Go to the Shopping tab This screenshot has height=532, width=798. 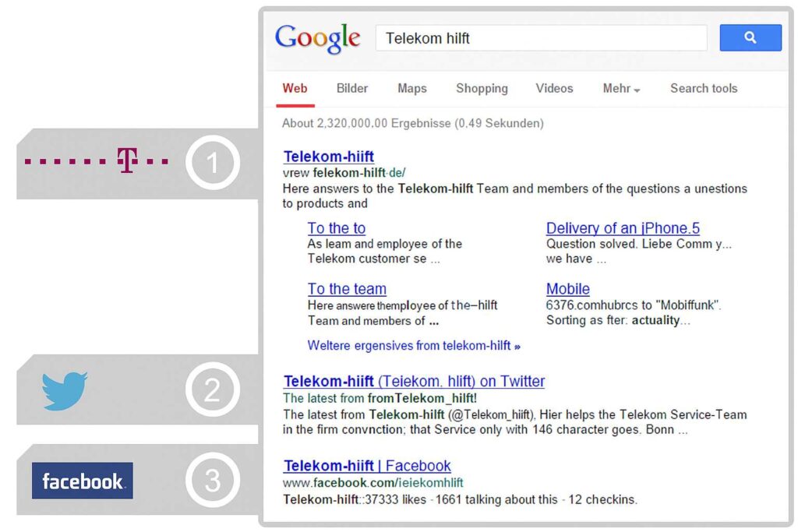point(482,89)
